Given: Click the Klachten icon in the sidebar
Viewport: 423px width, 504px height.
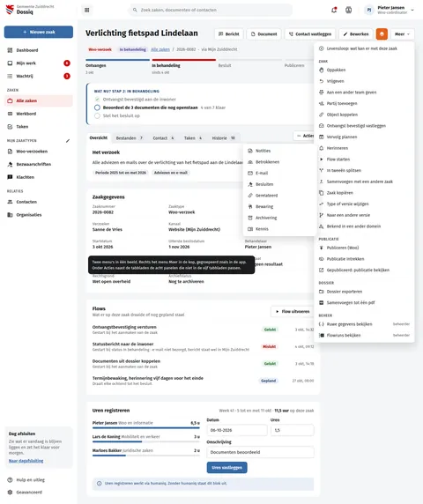Looking at the screenshot, I should point(10,177).
